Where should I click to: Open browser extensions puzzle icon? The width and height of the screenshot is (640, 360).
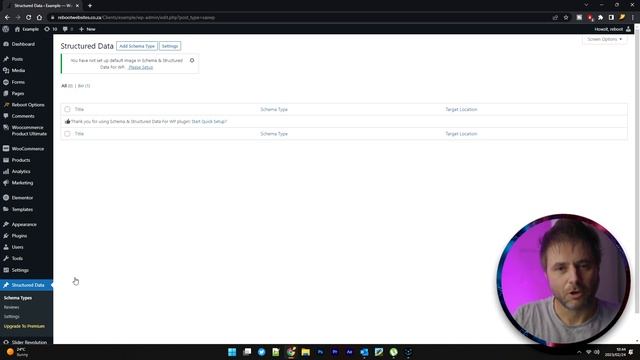(600, 18)
